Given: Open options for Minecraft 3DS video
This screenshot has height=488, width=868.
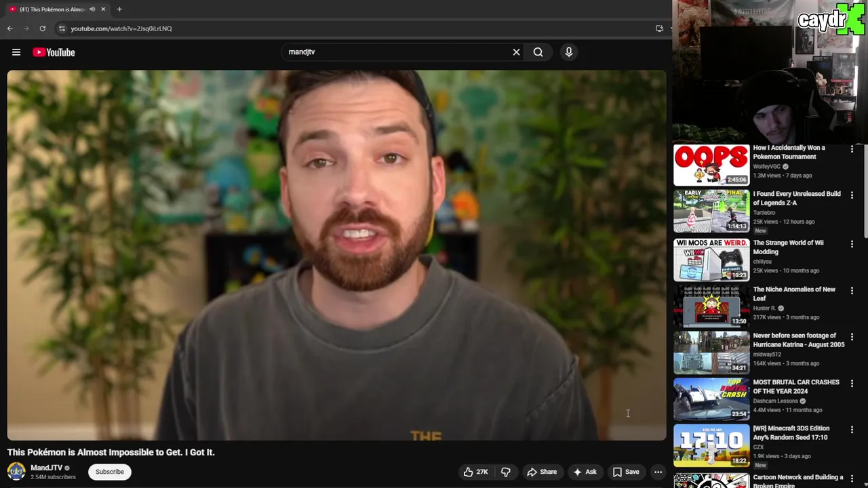Looking at the screenshot, I should pos(852,429).
